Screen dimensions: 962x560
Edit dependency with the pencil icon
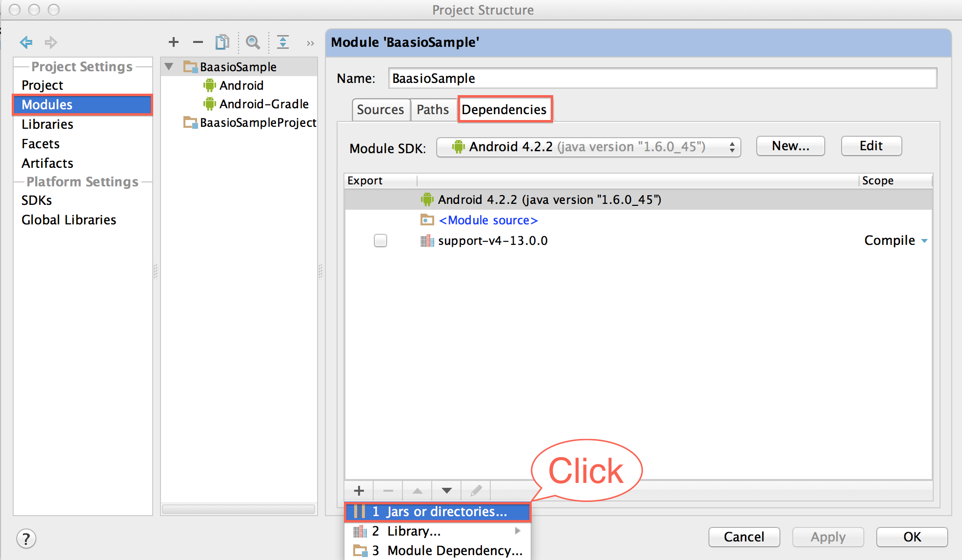pos(476,491)
